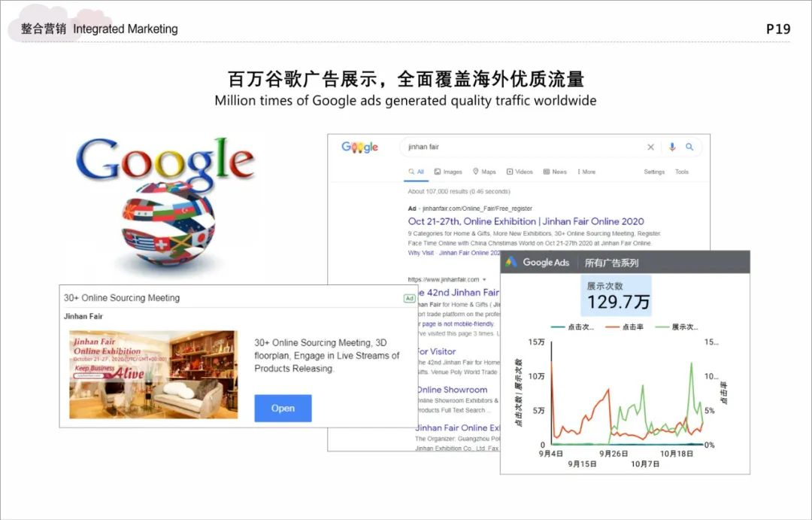Image resolution: width=812 pixels, height=520 pixels.
Task: Open the 'Jinhan Fair Online' result link
Action: click(x=458, y=427)
